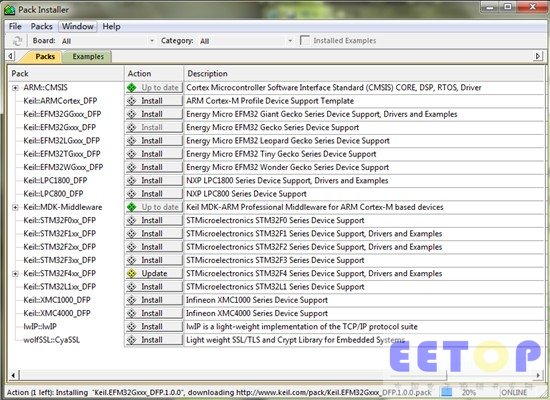Install the Keil::STM32F0xx_DFP pack
Viewport: 550px width, 400px height.
click(154, 220)
